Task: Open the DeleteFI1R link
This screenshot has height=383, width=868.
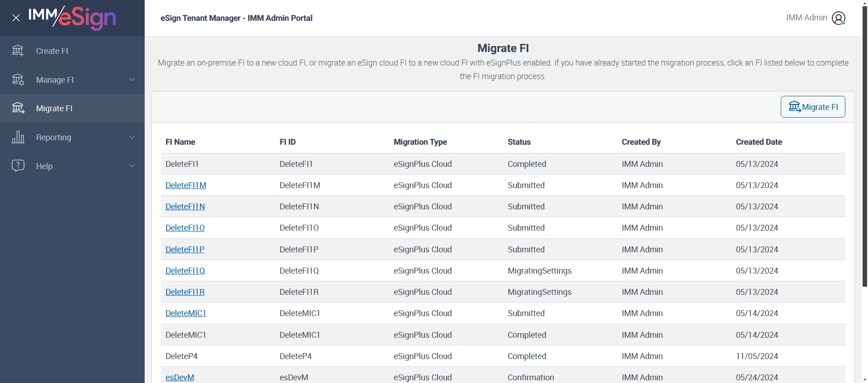Action: (x=185, y=292)
